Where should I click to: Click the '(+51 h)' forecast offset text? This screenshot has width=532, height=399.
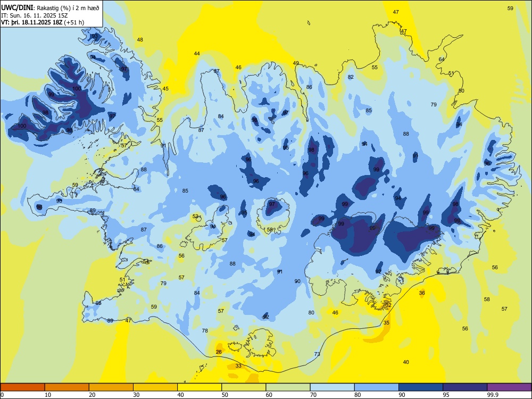pos(73,22)
